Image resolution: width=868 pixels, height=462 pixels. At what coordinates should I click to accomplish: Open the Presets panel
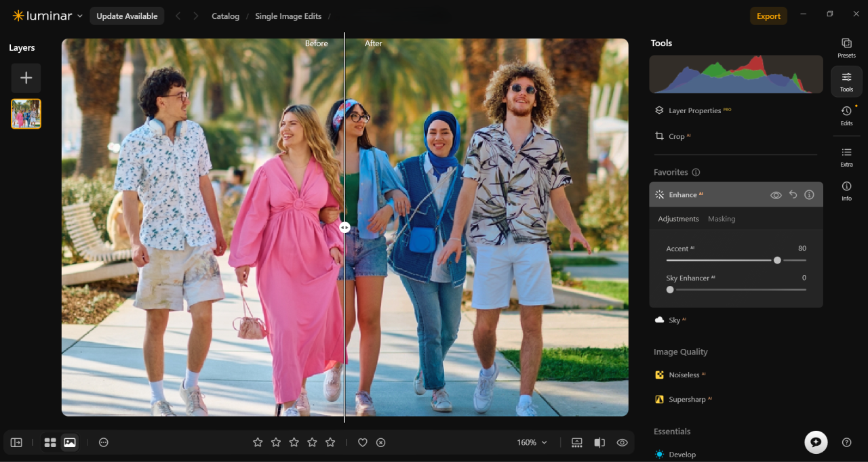pos(846,47)
